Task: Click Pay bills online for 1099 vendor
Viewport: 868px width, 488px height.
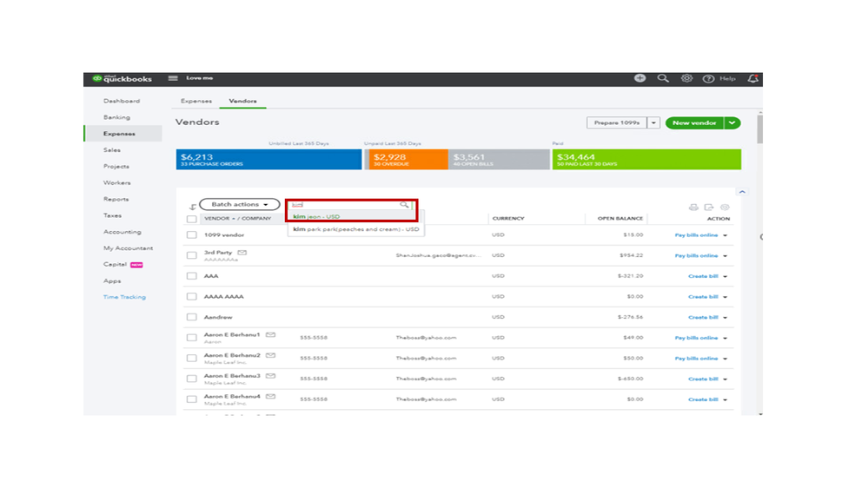Action: 696,235
